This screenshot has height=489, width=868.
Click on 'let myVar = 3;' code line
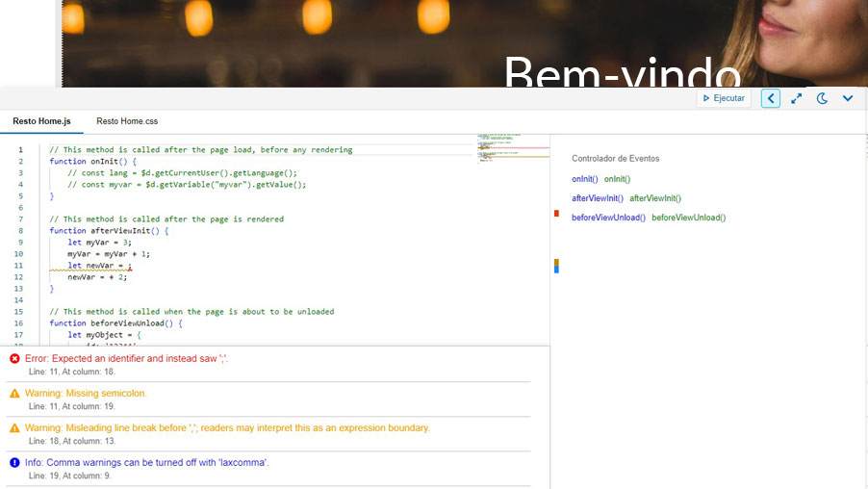pyautogui.click(x=100, y=243)
